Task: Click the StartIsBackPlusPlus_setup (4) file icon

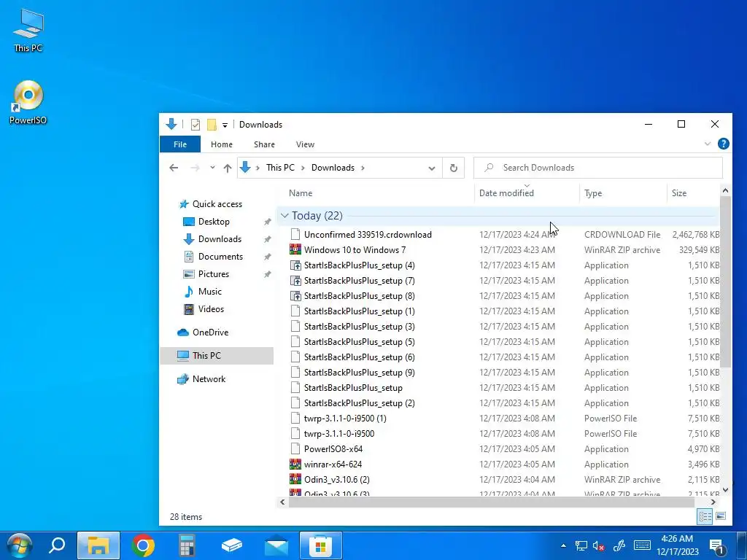Action: click(295, 265)
